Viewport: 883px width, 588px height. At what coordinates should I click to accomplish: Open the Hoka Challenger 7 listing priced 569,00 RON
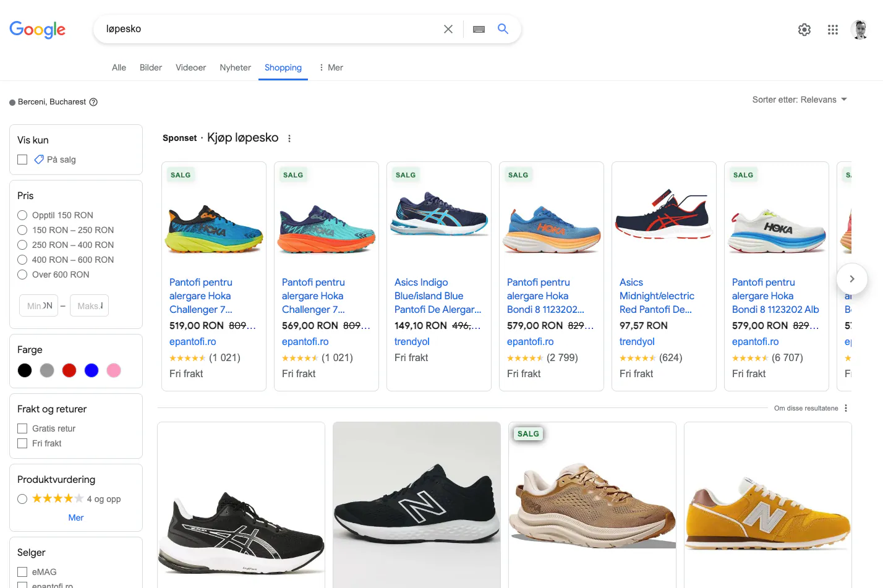pos(314,296)
